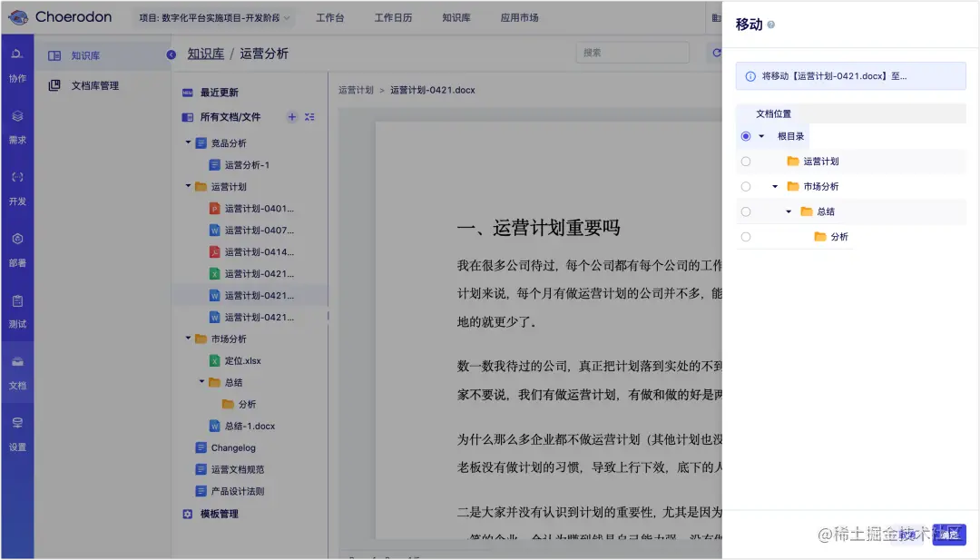Viewport: 980px width, 560px height.
Task: Collapse the 根目录 node in move panel
Action: pos(761,136)
